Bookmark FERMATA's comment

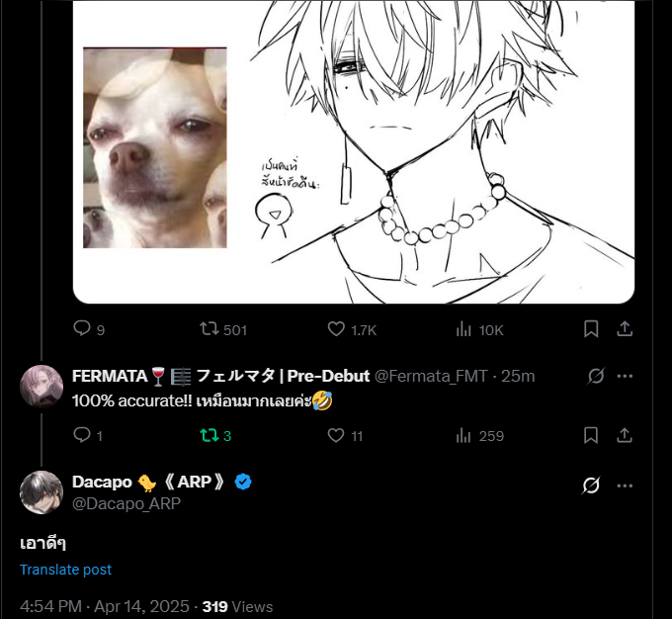click(x=590, y=435)
